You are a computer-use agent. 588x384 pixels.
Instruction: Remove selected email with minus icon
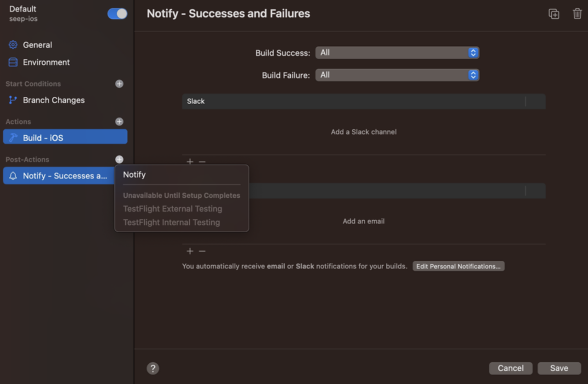tap(202, 251)
